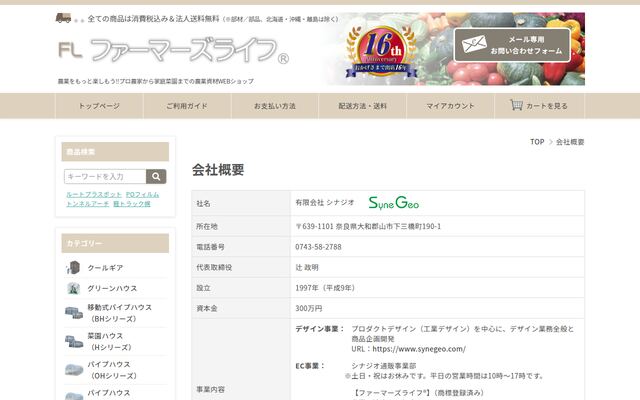Click the 16th anniversary badge
640x400 pixels.
coord(382,52)
